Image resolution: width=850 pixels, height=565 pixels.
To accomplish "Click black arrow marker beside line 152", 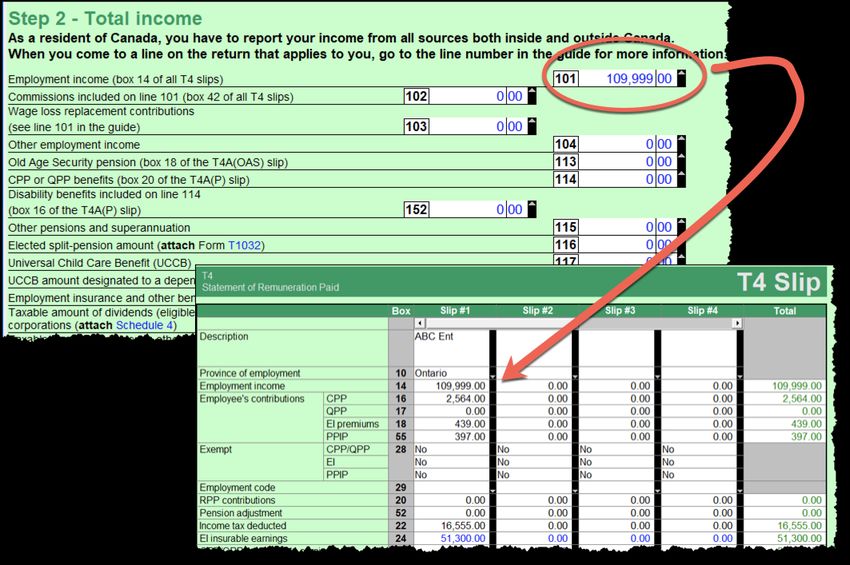I will 532,209.
